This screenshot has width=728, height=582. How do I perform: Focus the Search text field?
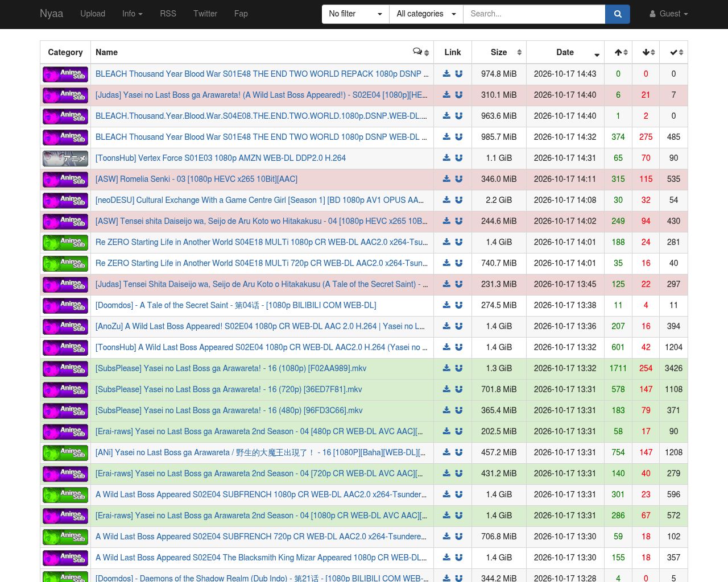[534, 14]
